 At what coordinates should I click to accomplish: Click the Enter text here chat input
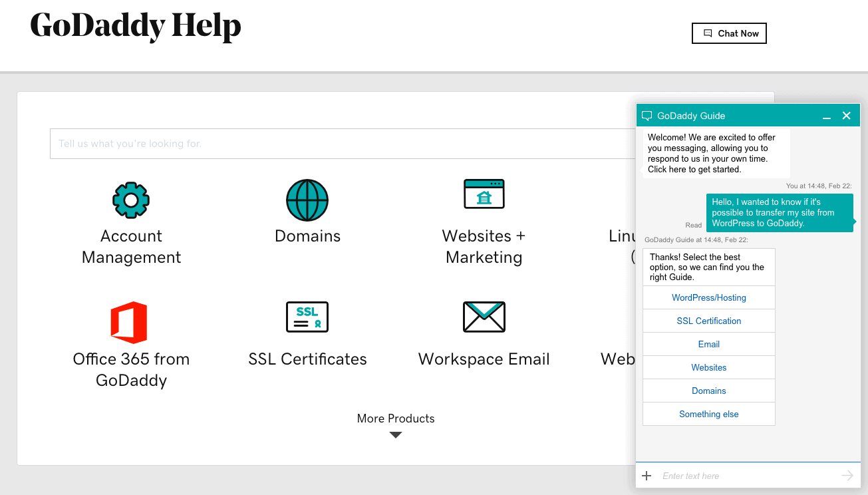tap(748, 476)
